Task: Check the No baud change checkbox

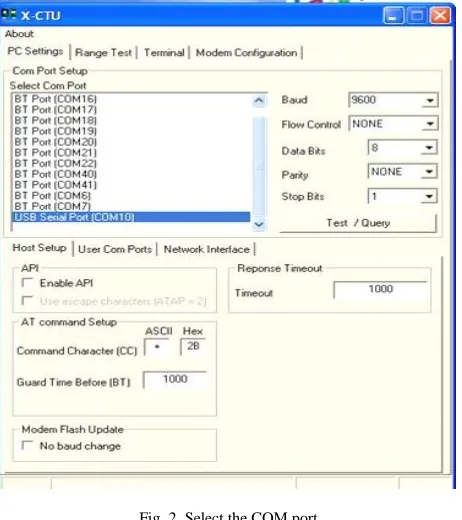Action: pos(27,445)
